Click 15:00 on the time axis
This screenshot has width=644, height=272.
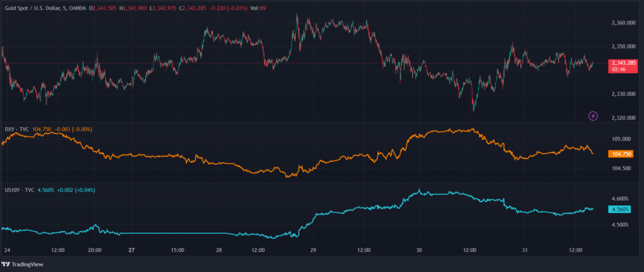click(177, 249)
